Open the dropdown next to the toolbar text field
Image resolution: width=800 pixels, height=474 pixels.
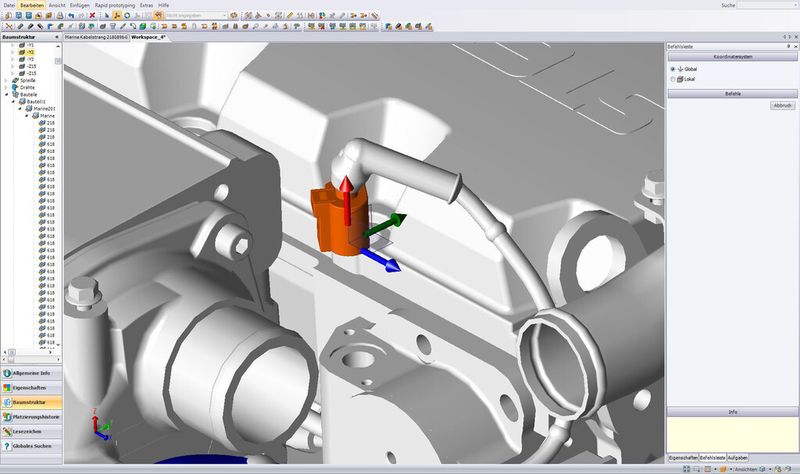pyautogui.click(x=225, y=16)
